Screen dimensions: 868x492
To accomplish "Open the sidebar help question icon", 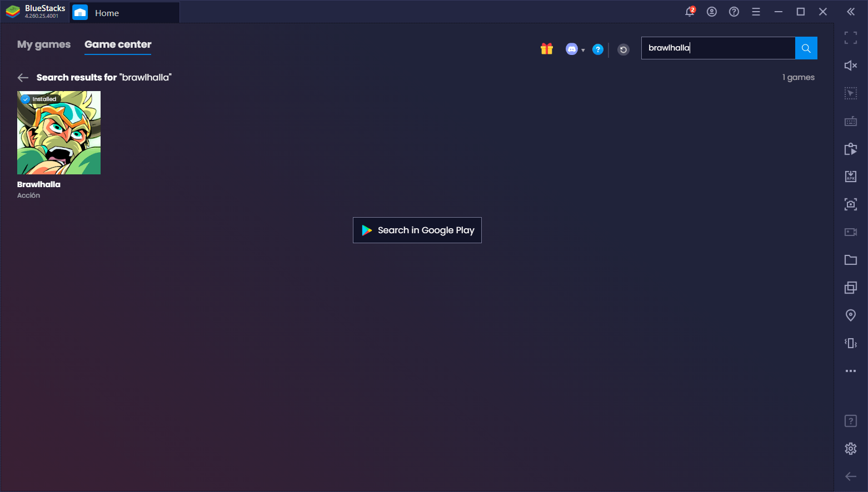I will [x=851, y=421].
